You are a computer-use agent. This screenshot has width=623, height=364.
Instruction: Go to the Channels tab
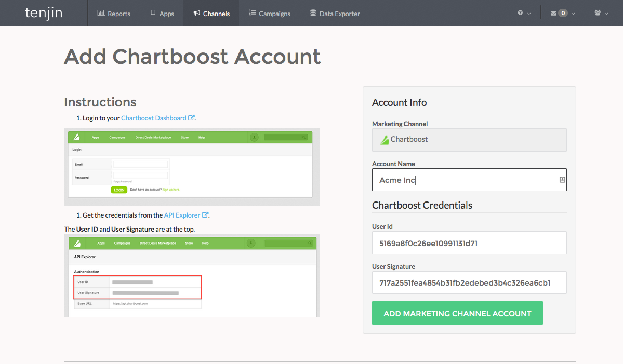[x=211, y=14]
